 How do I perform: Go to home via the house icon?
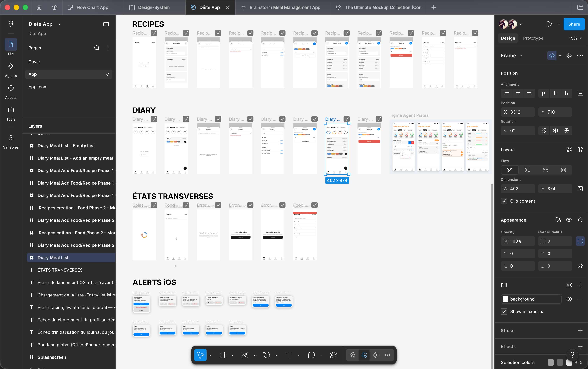[39, 7]
